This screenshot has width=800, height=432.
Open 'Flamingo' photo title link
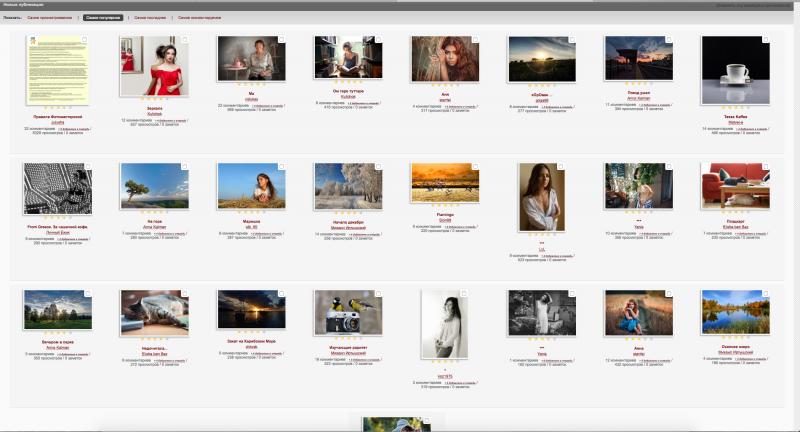point(445,215)
